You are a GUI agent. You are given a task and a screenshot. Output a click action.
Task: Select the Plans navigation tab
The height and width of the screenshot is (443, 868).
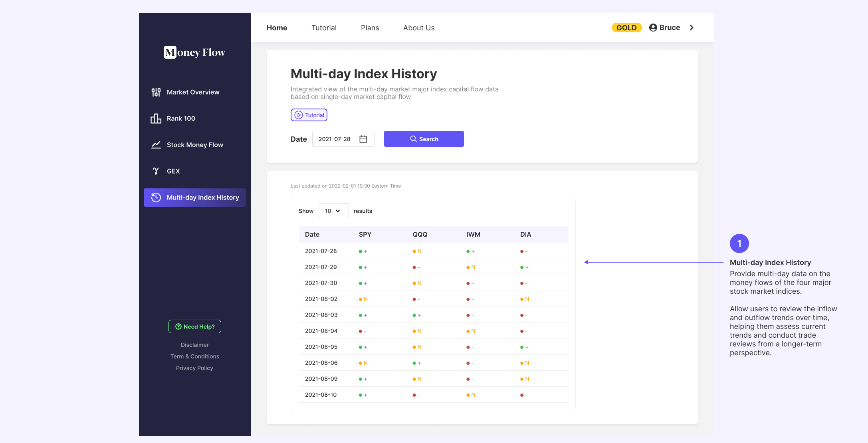[x=370, y=27]
